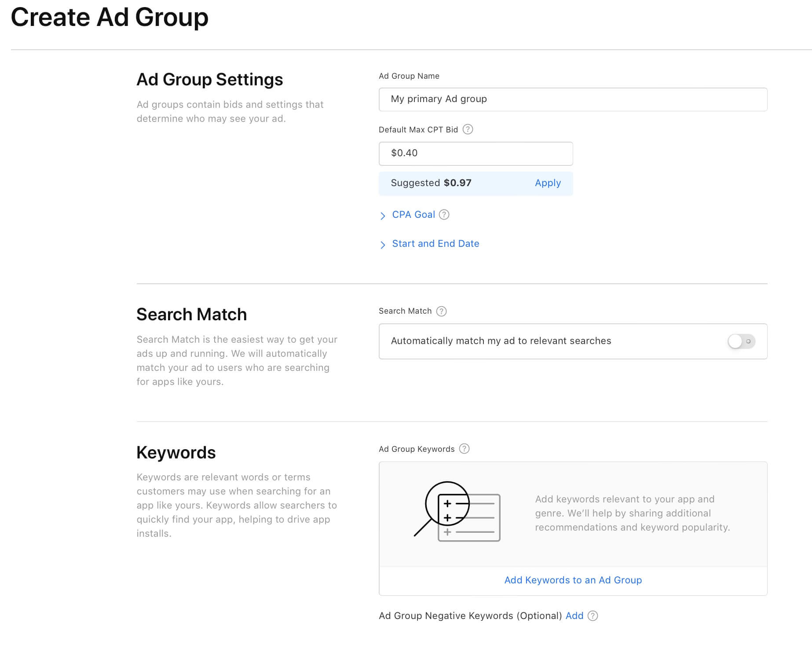Expand chevron next to Start and End Date
812x652 pixels.
click(x=383, y=245)
